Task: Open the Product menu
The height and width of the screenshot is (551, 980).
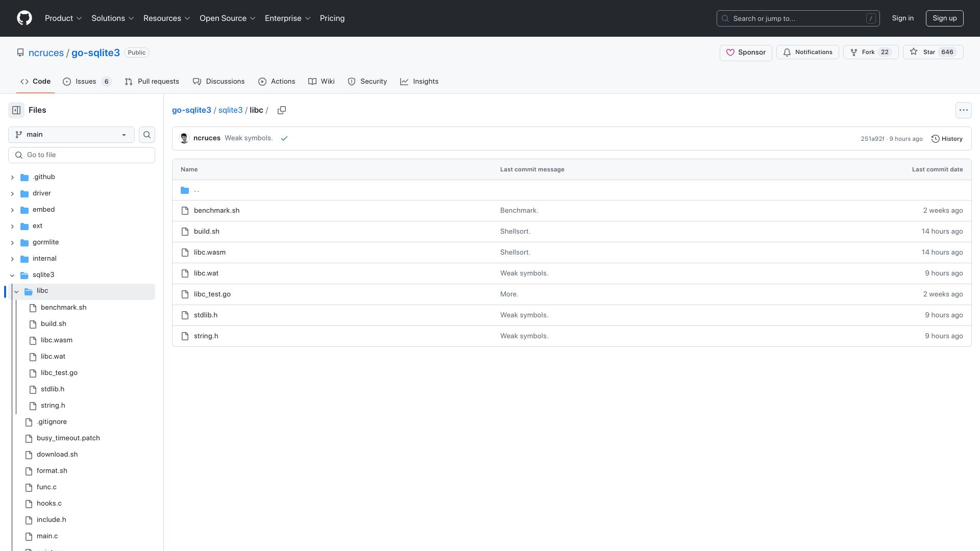Action: [x=63, y=18]
